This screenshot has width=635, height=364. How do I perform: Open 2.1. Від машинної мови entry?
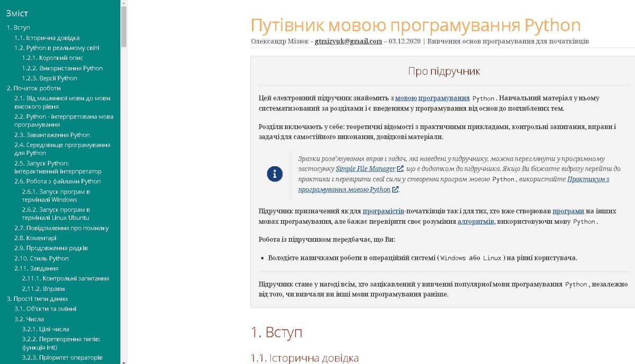(x=62, y=102)
